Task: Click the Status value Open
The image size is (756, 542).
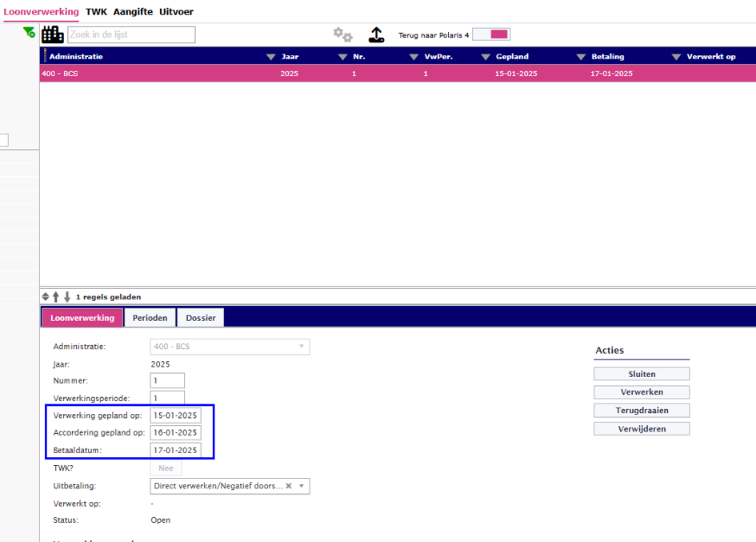Action: 161,520
